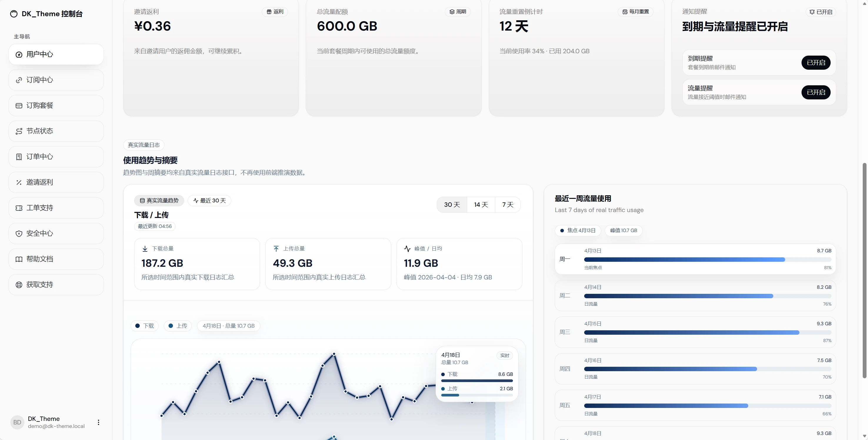Open the user account three-dot menu
868x440 pixels.
[x=99, y=422]
